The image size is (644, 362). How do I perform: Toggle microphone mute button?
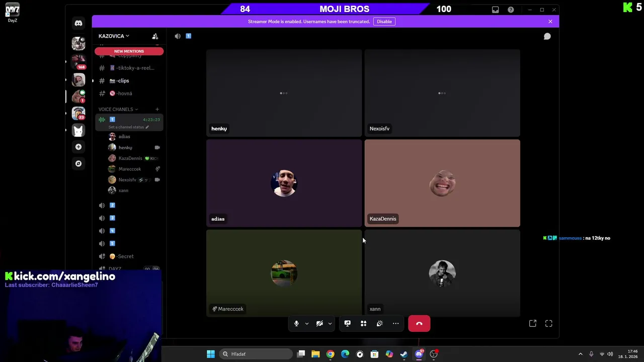(296, 324)
